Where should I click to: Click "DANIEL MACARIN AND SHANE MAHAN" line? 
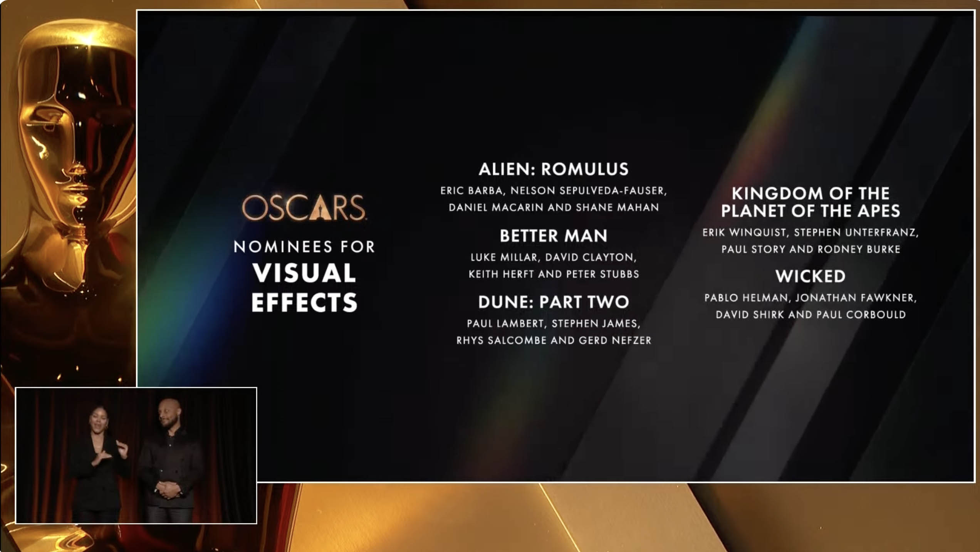(554, 207)
